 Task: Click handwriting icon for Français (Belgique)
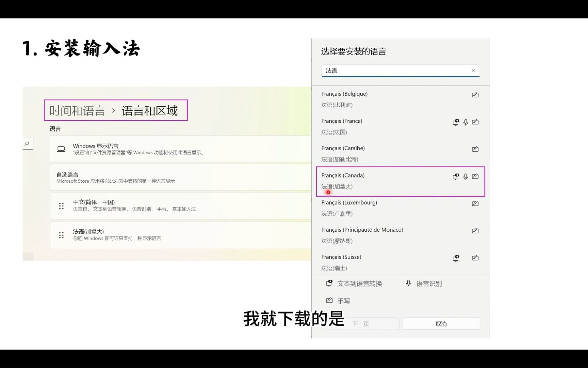point(475,95)
